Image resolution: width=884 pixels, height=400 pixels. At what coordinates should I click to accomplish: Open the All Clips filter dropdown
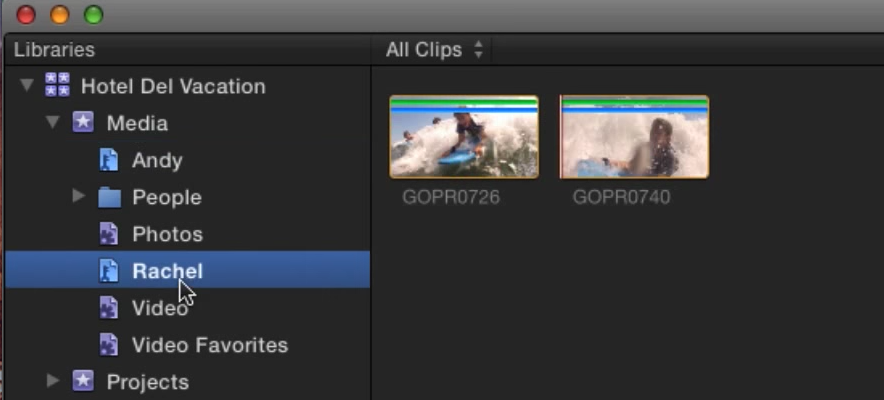point(434,50)
